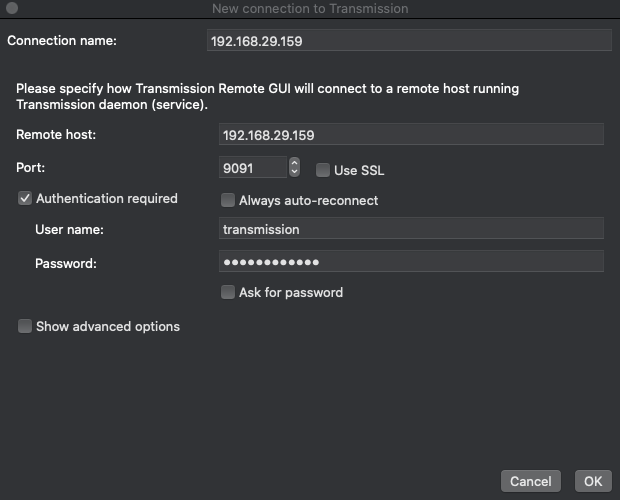The height and width of the screenshot is (500, 620).
Task: Click the Port number field
Action: (253, 168)
